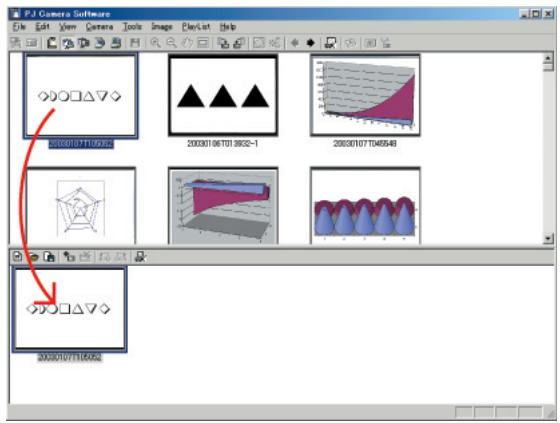560x423 pixels.
Task: Click the gray left arrow previous-image icon
Action: [295, 43]
